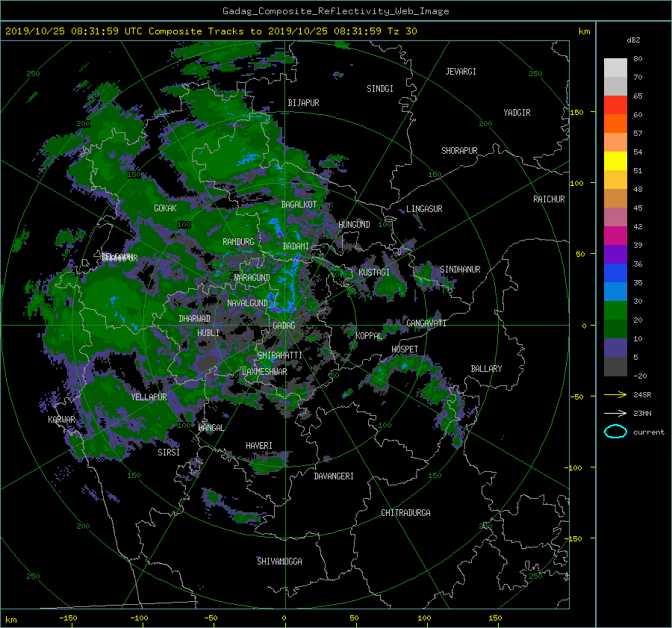The height and width of the screenshot is (628, 672).
Task: Select the blue 35 dBZ color swatch
Action: 615,273
